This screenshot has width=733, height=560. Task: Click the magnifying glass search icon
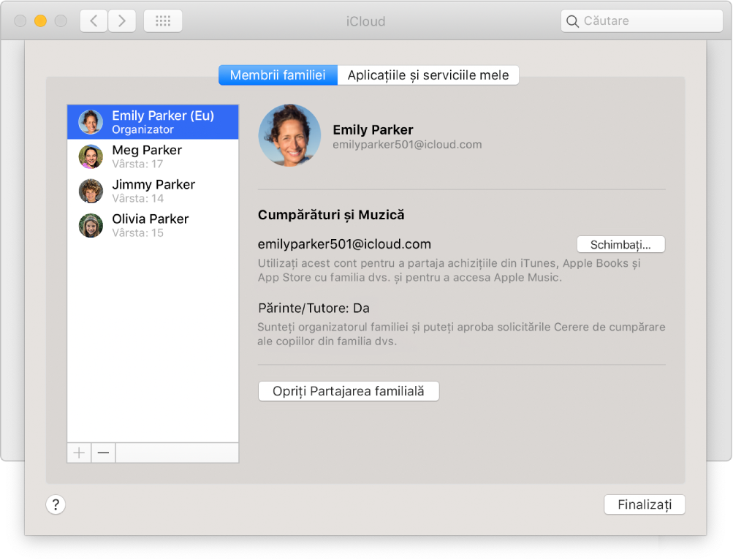pyautogui.click(x=572, y=21)
